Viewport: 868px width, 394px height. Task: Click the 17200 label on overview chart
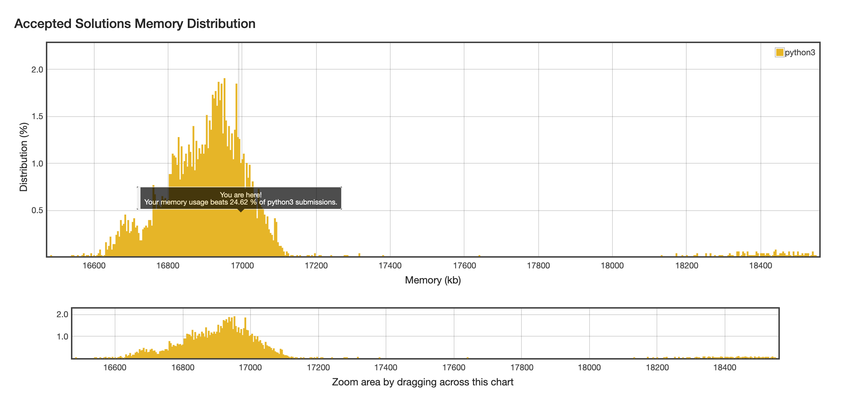[318, 367]
